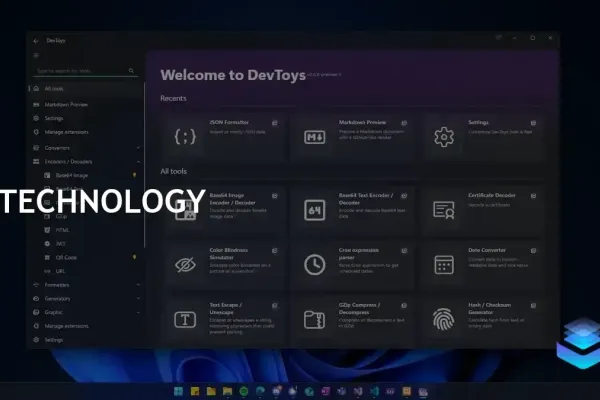The width and height of the screenshot is (600, 400).
Task: Pop out the Certificate Decoder card
Action: tap(533, 196)
